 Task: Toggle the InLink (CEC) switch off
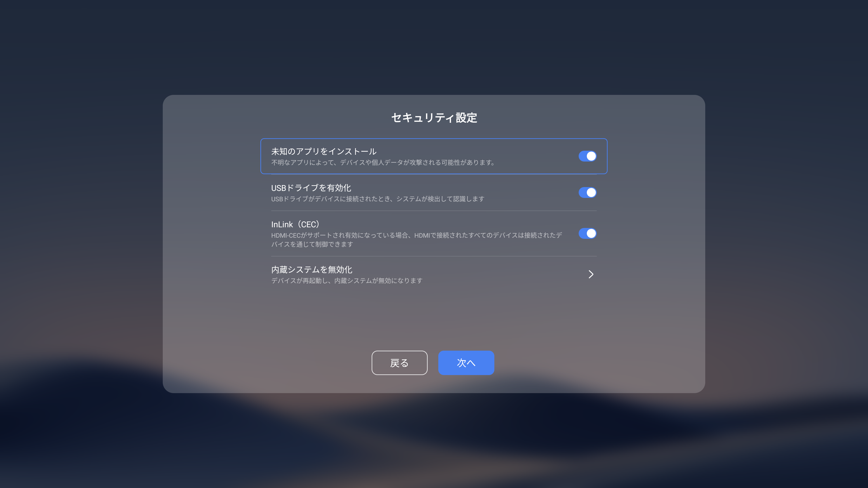point(587,233)
